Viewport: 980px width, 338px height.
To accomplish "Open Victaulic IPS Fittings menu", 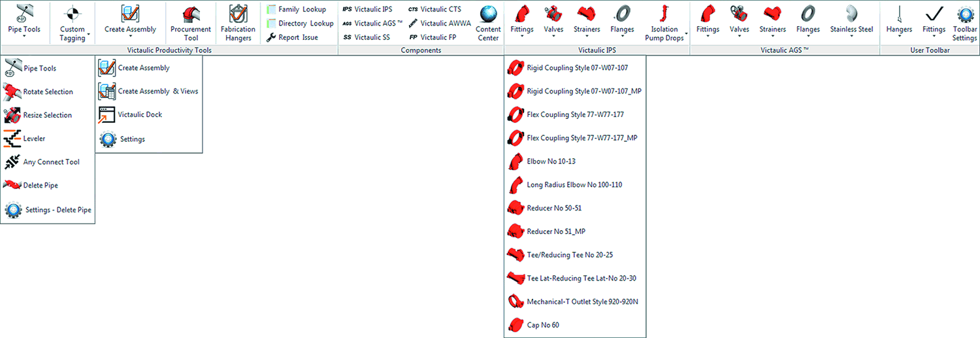I will 521,21.
